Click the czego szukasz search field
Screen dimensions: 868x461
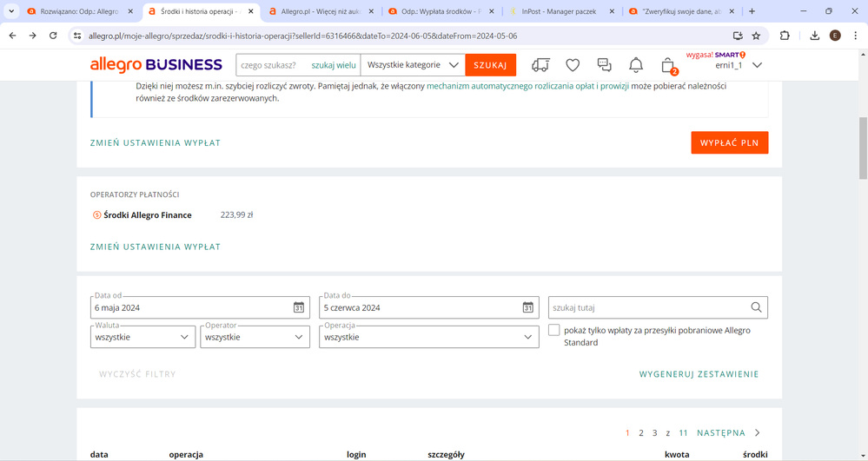(271, 65)
